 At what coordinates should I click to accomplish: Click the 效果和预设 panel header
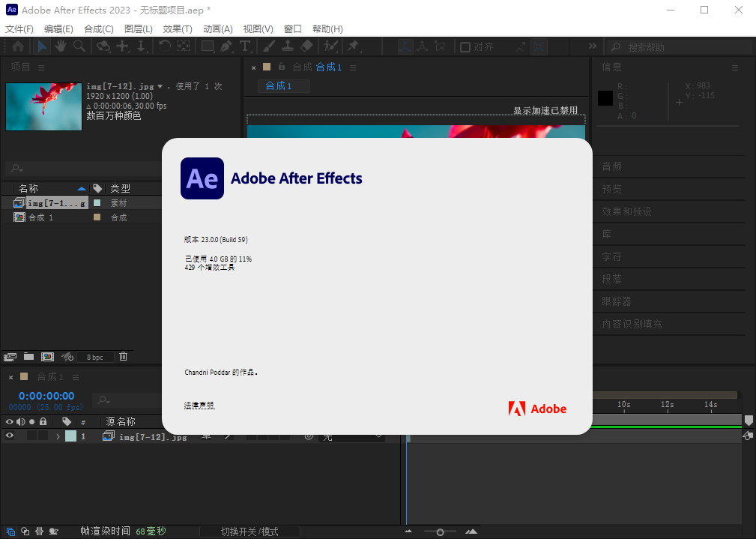(x=627, y=211)
